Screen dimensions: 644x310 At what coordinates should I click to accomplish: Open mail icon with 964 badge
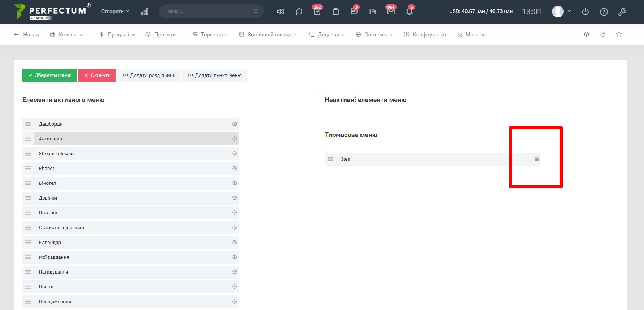pos(391,12)
